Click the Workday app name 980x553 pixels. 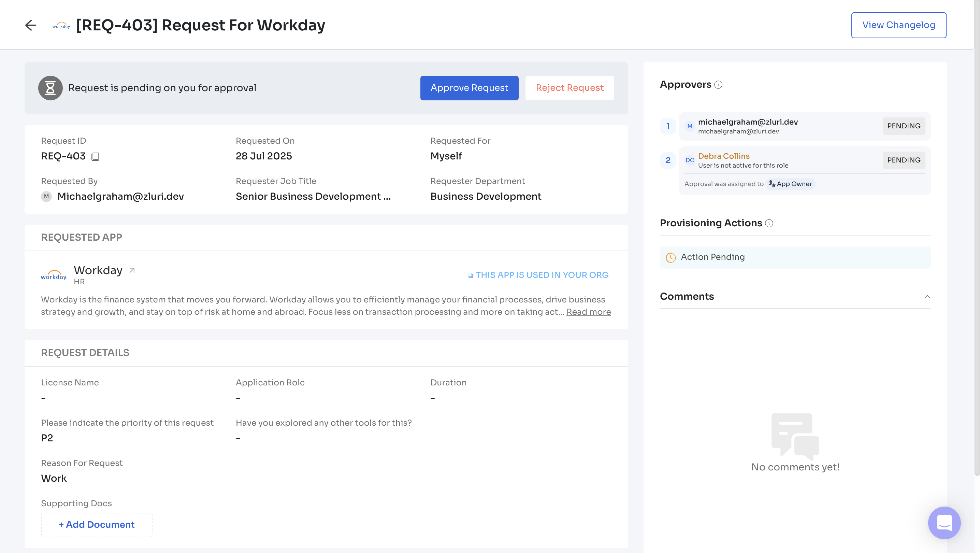[98, 270]
